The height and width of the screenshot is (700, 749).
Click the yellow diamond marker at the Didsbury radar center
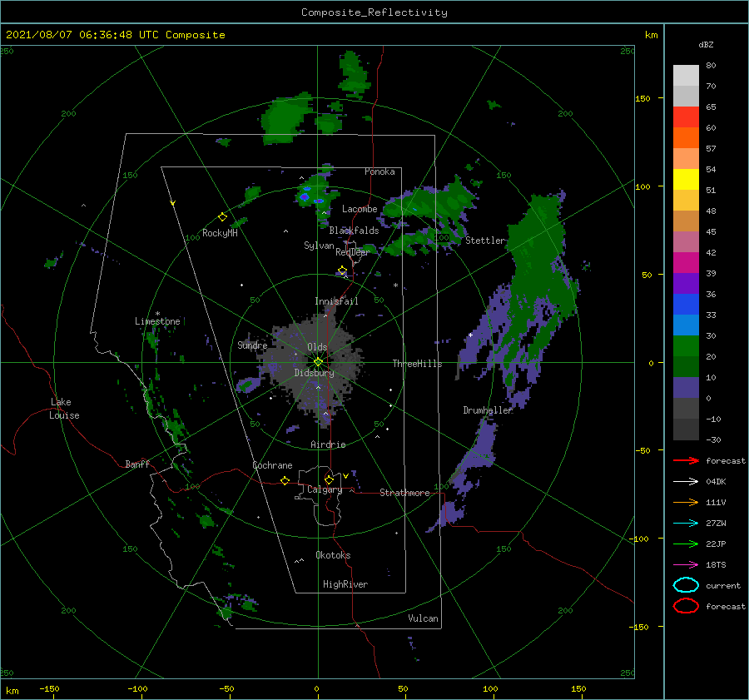tap(318, 362)
